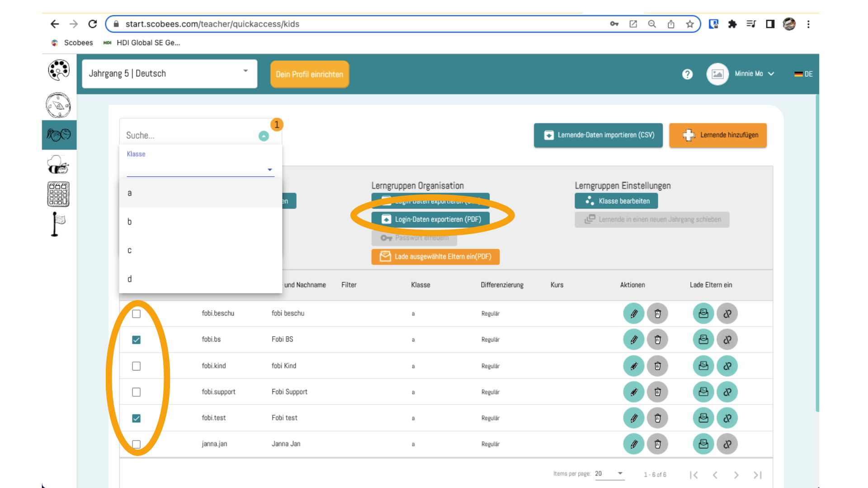The width and height of the screenshot is (868, 488).
Task: Jump to last page arrow
Action: coord(758,475)
